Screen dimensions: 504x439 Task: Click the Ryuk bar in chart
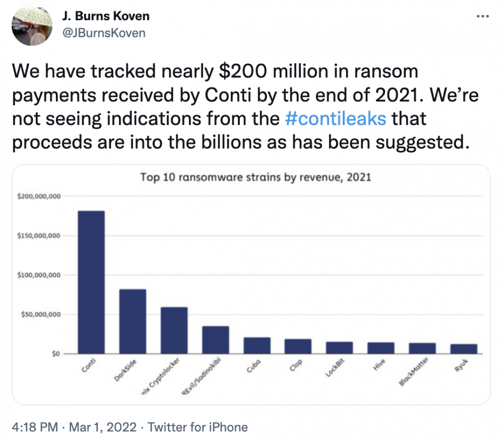point(464,349)
